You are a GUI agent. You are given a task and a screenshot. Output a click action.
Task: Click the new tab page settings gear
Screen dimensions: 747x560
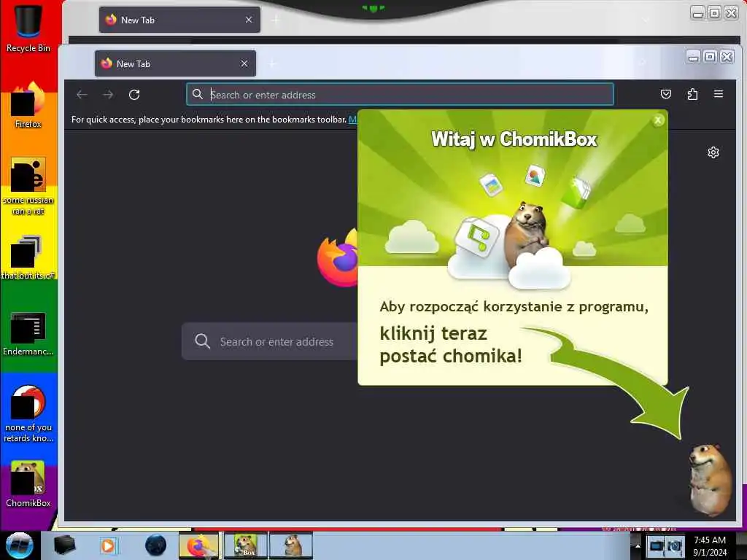click(x=713, y=152)
